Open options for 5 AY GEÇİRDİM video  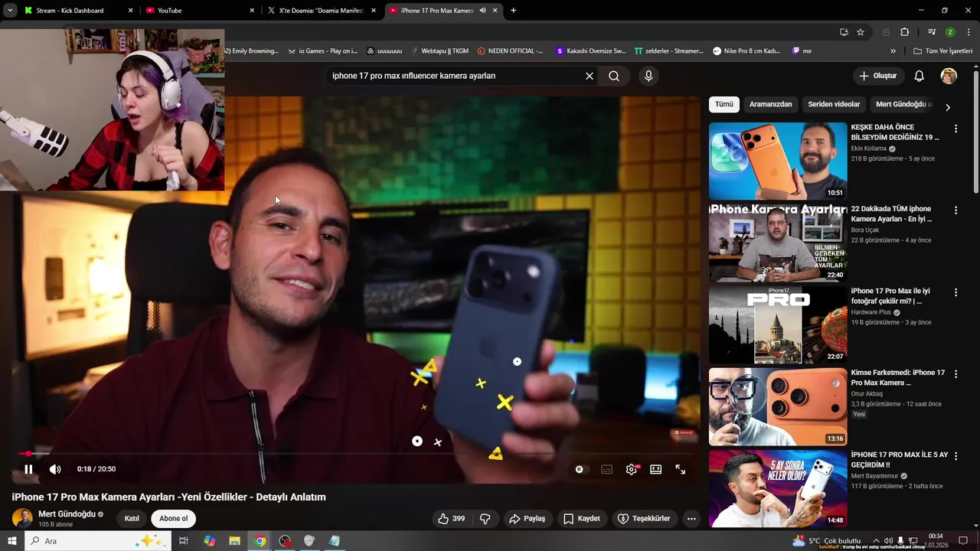(x=955, y=456)
